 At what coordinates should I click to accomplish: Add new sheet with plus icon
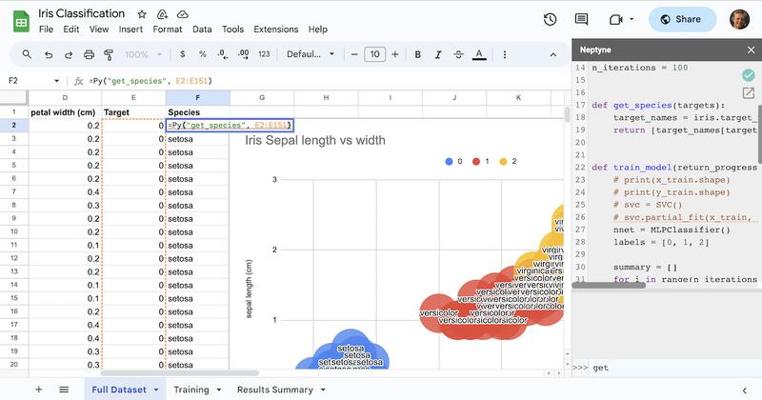tap(39, 389)
